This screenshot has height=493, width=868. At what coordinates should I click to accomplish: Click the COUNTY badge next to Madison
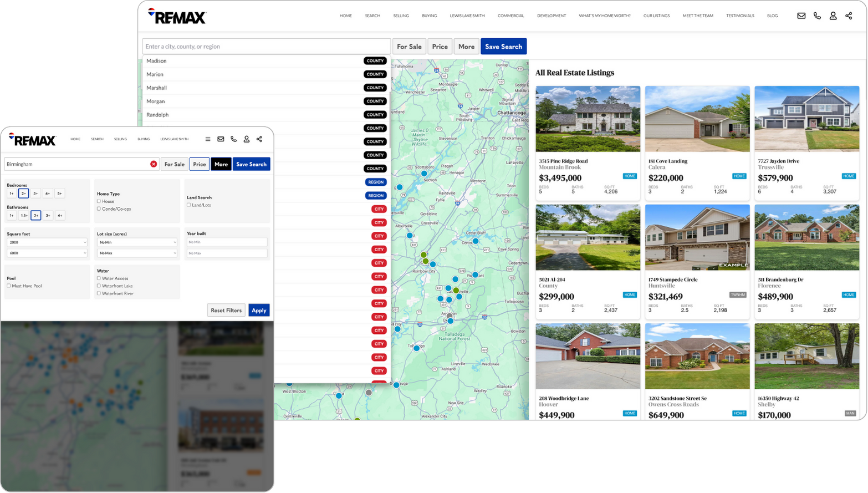click(x=375, y=61)
